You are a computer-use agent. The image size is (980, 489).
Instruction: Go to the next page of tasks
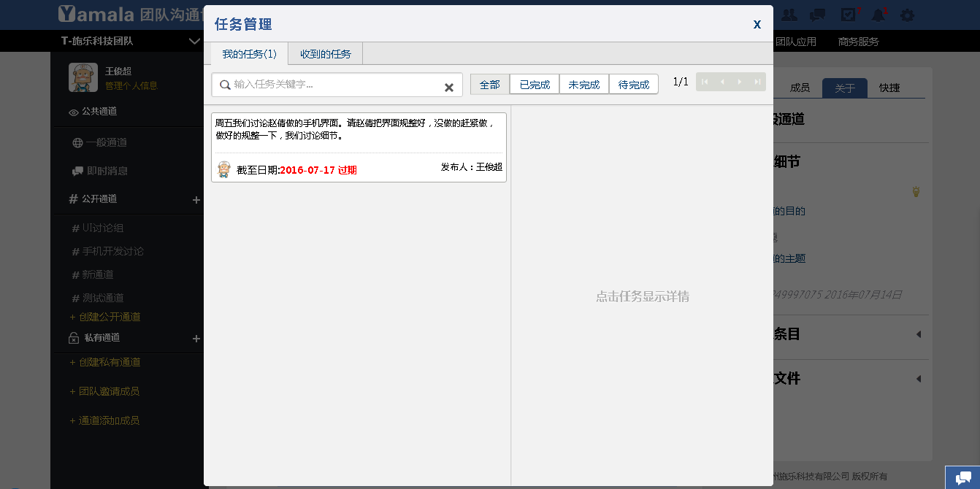click(x=740, y=82)
